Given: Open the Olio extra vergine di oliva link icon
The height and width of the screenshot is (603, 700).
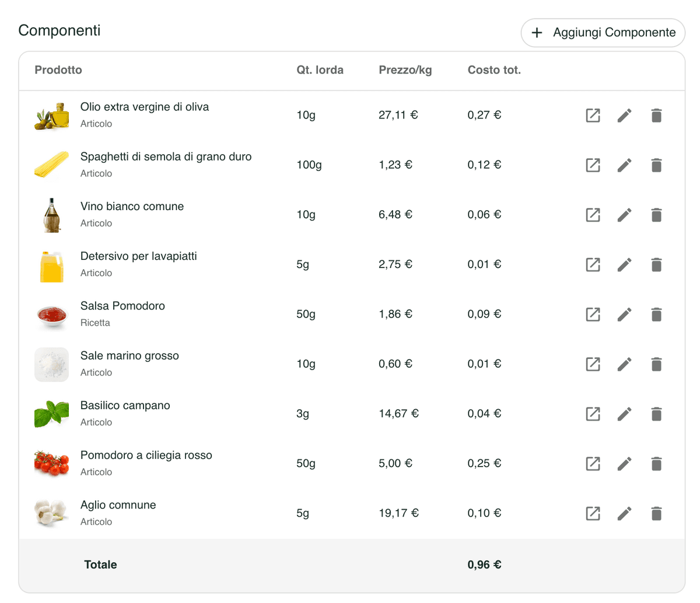Looking at the screenshot, I should [x=593, y=116].
